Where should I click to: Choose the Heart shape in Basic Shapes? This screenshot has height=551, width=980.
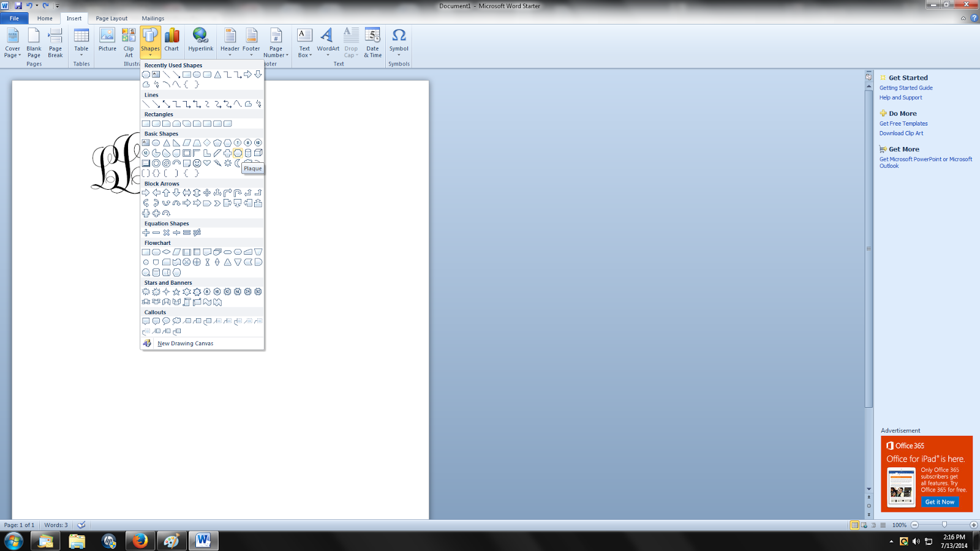click(x=207, y=163)
